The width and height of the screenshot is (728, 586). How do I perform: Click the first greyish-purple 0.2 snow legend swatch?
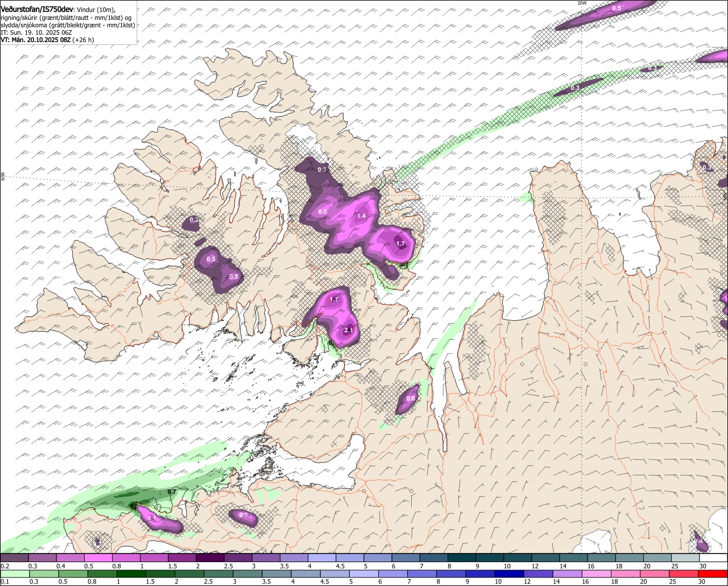tap(14, 558)
